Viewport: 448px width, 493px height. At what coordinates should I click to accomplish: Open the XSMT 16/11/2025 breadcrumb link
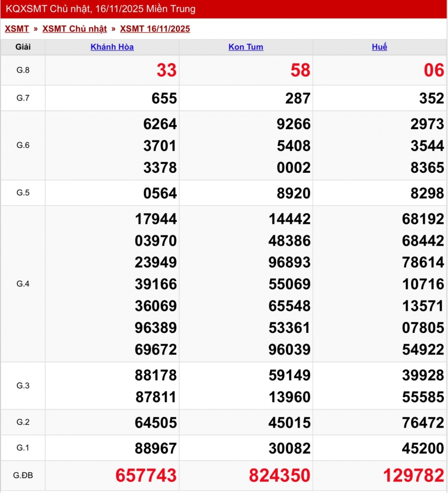[x=155, y=29]
